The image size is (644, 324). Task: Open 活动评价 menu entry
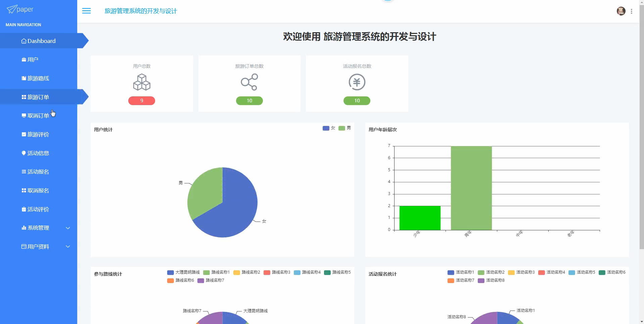(39, 209)
